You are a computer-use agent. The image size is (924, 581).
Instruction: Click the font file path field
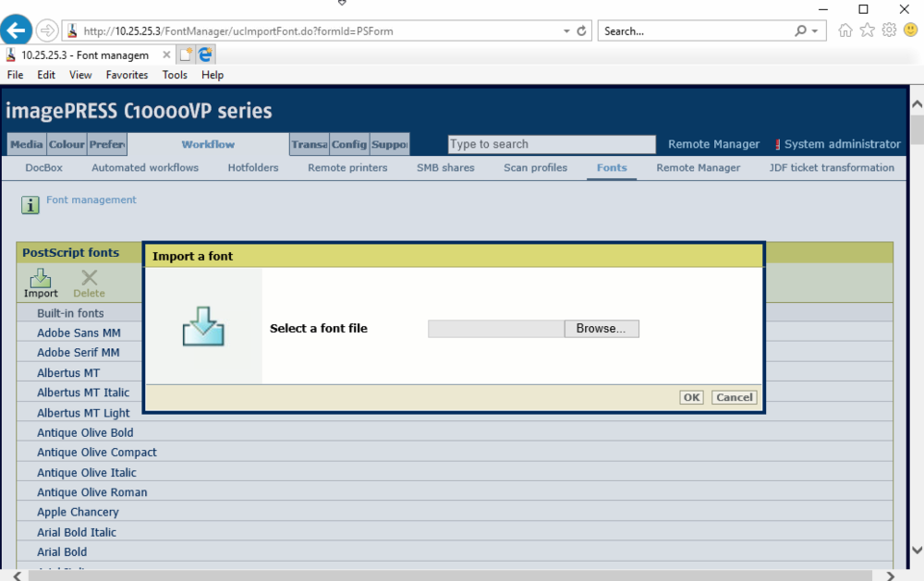pyautogui.click(x=496, y=329)
